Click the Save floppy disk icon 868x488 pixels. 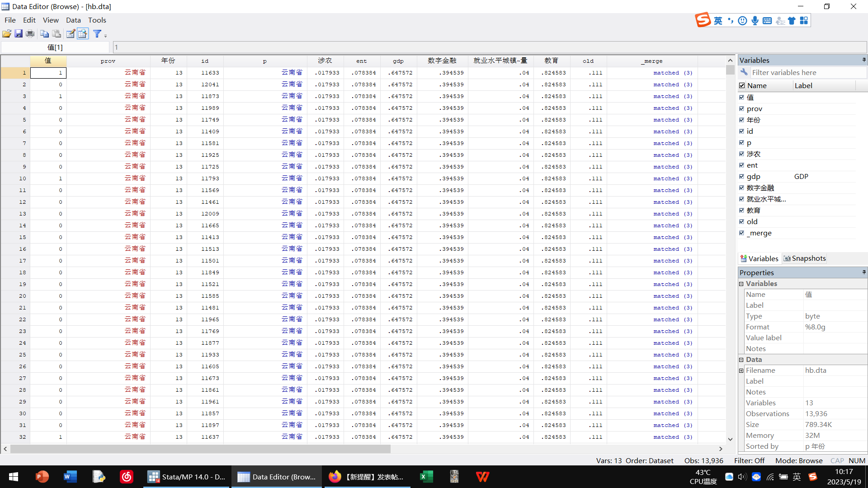[19, 34]
